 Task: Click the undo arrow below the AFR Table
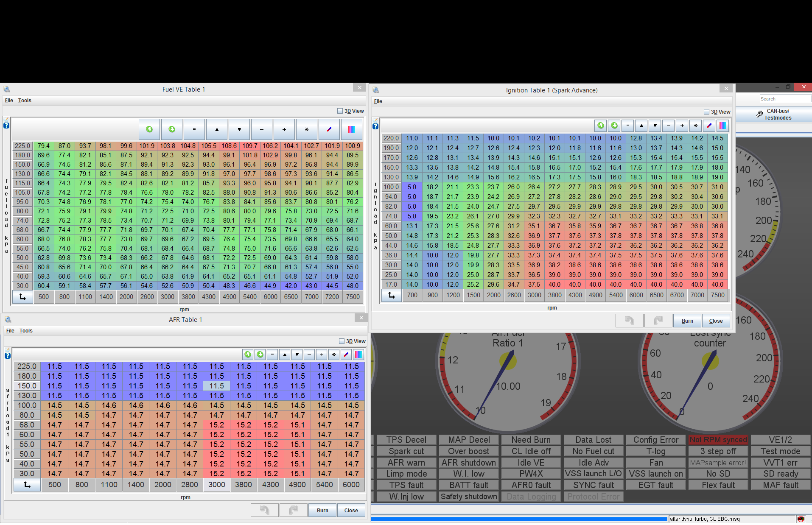pyautogui.click(x=265, y=510)
